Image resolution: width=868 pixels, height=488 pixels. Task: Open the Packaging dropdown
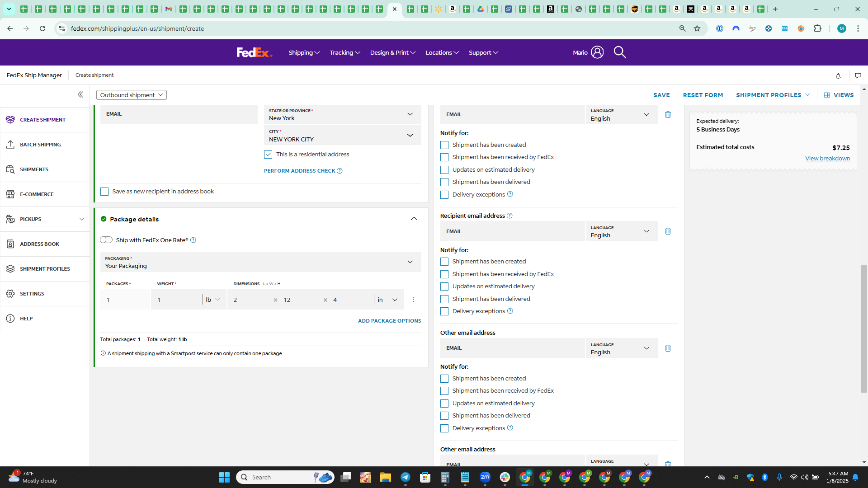point(260,262)
